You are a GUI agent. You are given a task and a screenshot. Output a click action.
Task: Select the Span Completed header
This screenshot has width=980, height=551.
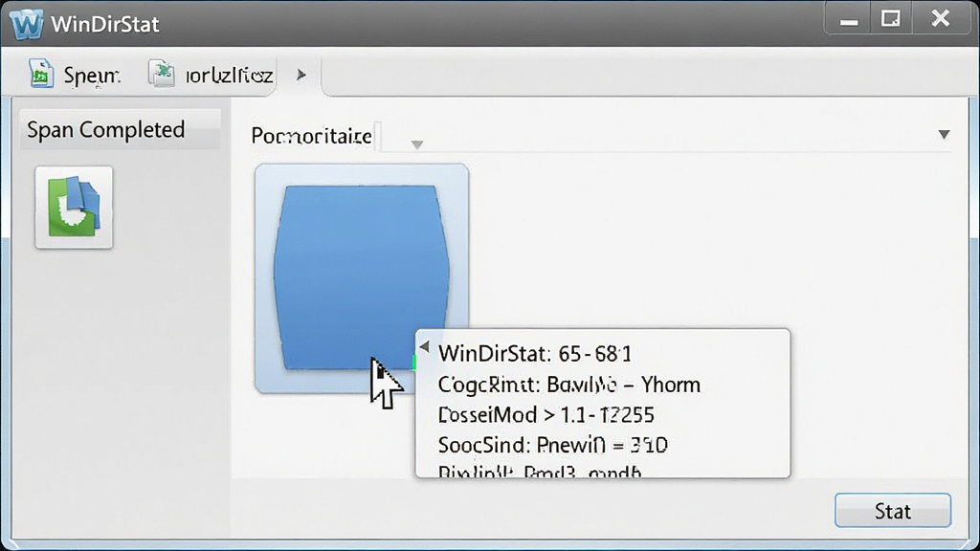click(120, 129)
